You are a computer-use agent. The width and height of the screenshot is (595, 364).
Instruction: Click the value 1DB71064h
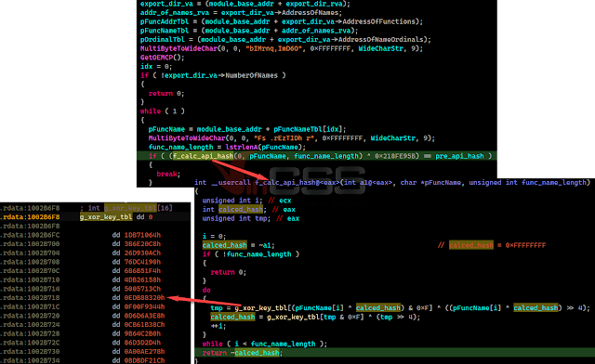pyautogui.click(x=142, y=235)
